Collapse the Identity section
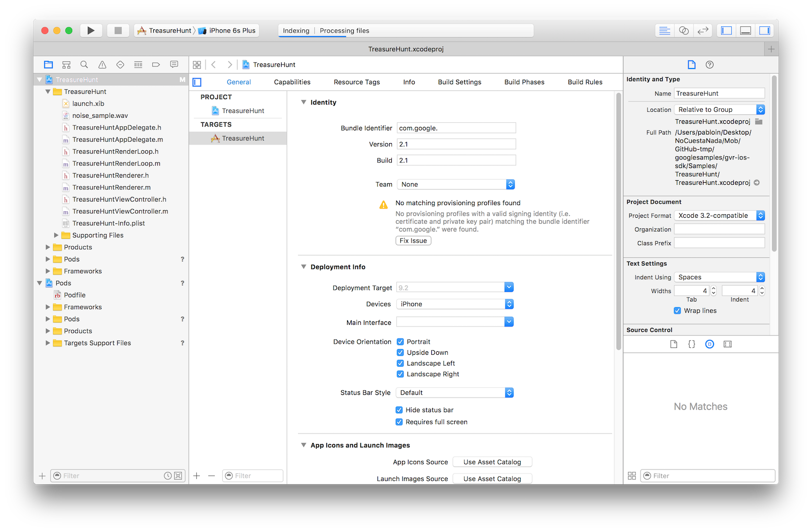Viewport: 812px width, 532px height. (x=303, y=102)
